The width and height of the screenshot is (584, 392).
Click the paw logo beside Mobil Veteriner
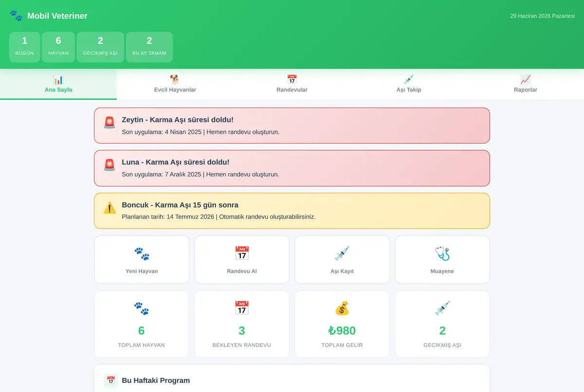[16, 16]
